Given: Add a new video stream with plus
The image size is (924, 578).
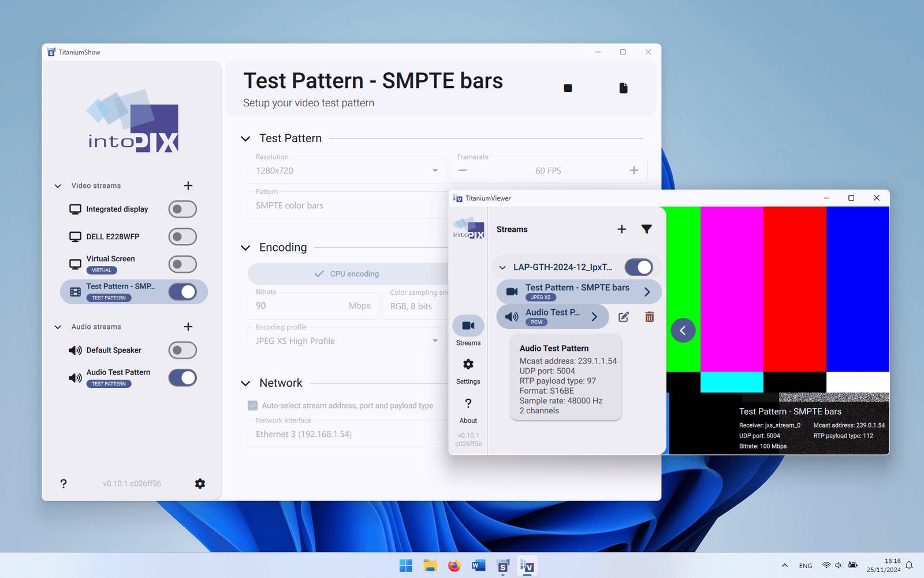Looking at the screenshot, I should 188,186.
